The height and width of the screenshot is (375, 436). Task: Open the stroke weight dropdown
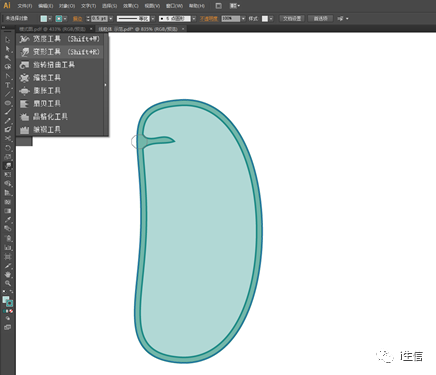tap(111, 19)
